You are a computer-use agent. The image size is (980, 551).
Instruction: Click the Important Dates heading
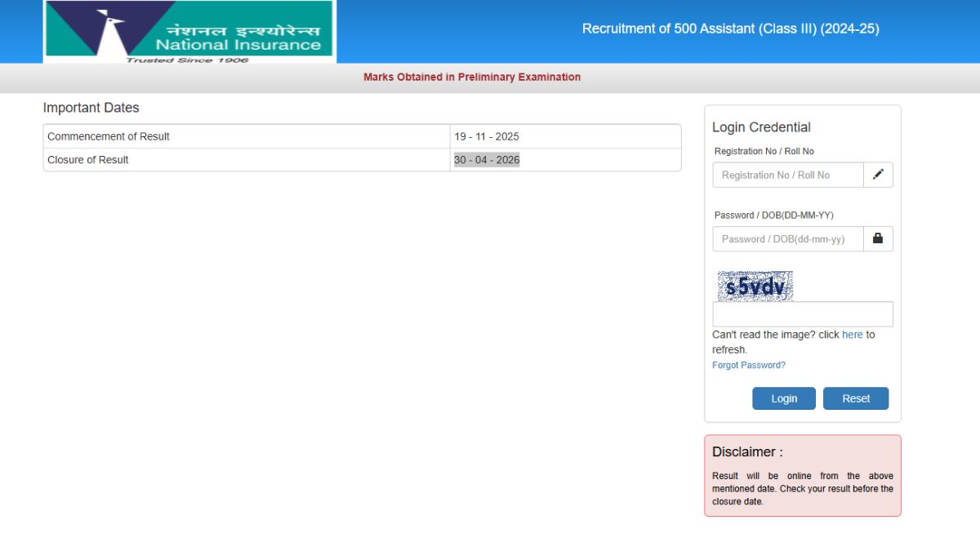(x=91, y=108)
